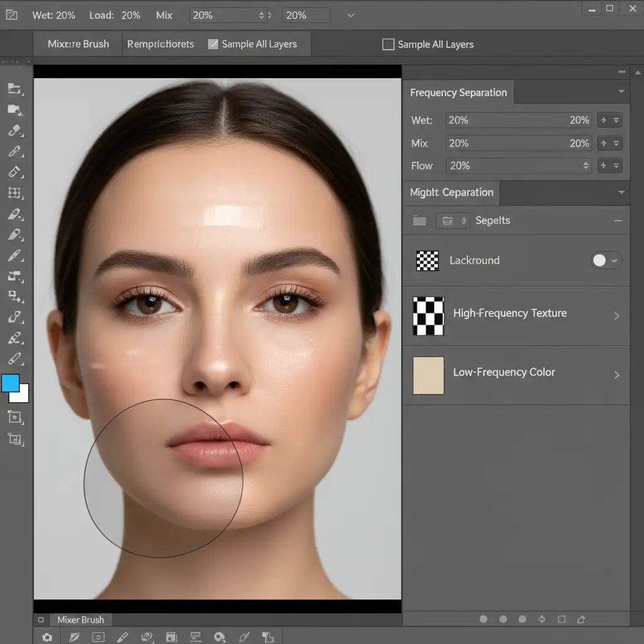Click the brush icon in the bottom toolbar
The width and height of the screenshot is (644, 644).
click(x=123, y=637)
